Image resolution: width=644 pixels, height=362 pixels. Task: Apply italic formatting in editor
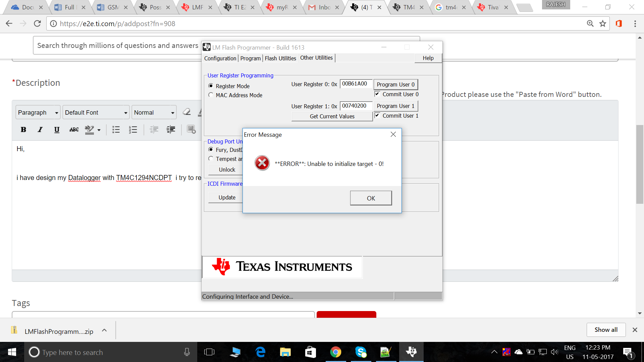tap(40, 130)
